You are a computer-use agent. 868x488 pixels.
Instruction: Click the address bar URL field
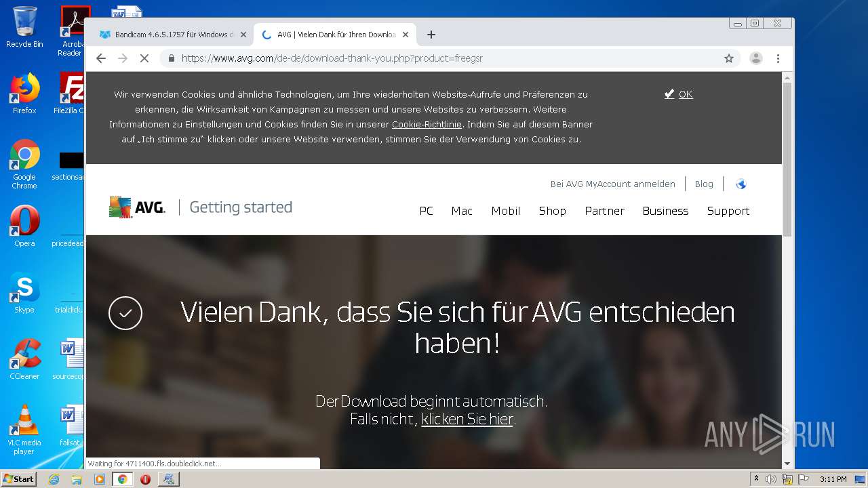[448, 58]
